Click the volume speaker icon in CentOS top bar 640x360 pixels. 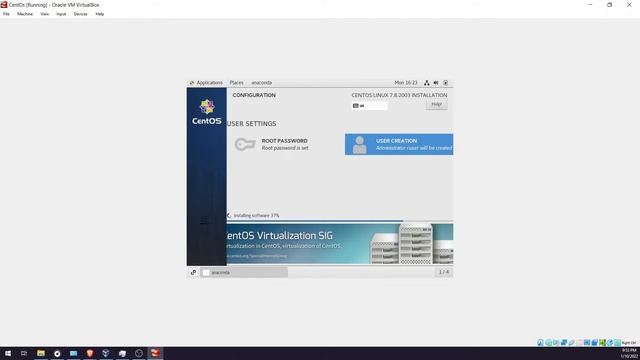(x=436, y=83)
